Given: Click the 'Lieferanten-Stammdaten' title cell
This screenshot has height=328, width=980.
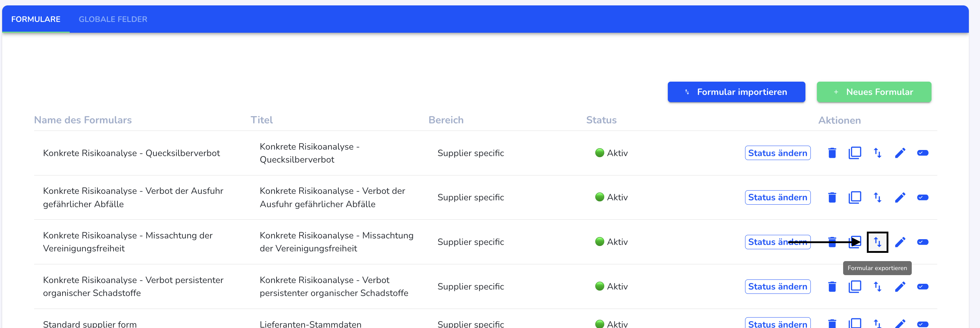Looking at the screenshot, I should pos(310,324).
